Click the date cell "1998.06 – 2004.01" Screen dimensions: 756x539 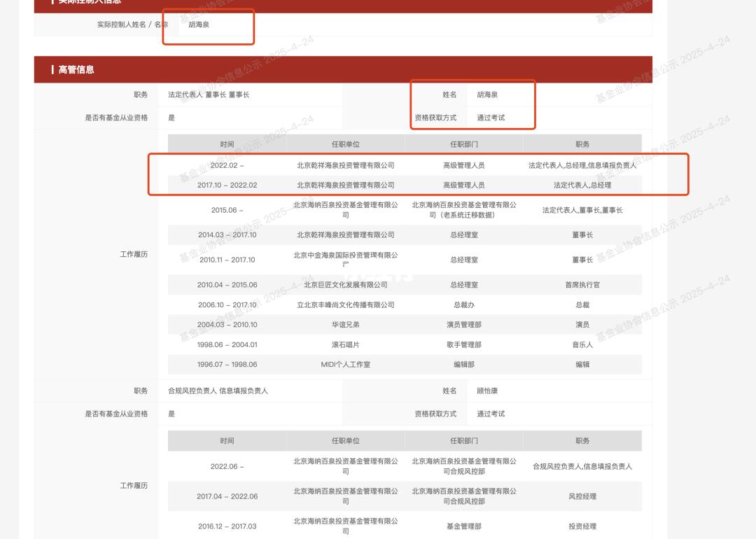[x=227, y=345]
